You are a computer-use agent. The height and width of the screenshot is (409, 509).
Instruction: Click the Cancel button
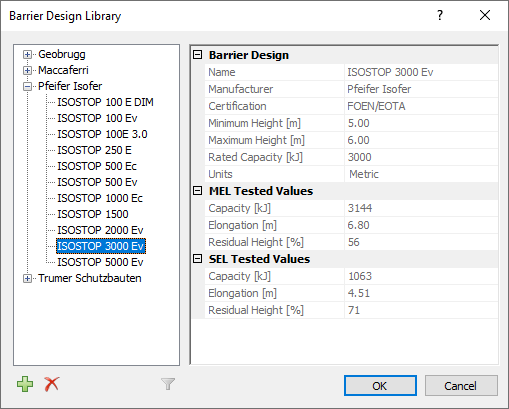[x=461, y=386]
